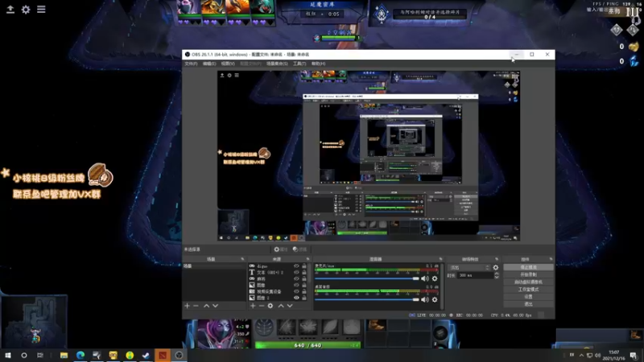Click the 停止推流 stop streaming button

(x=528, y=267)
